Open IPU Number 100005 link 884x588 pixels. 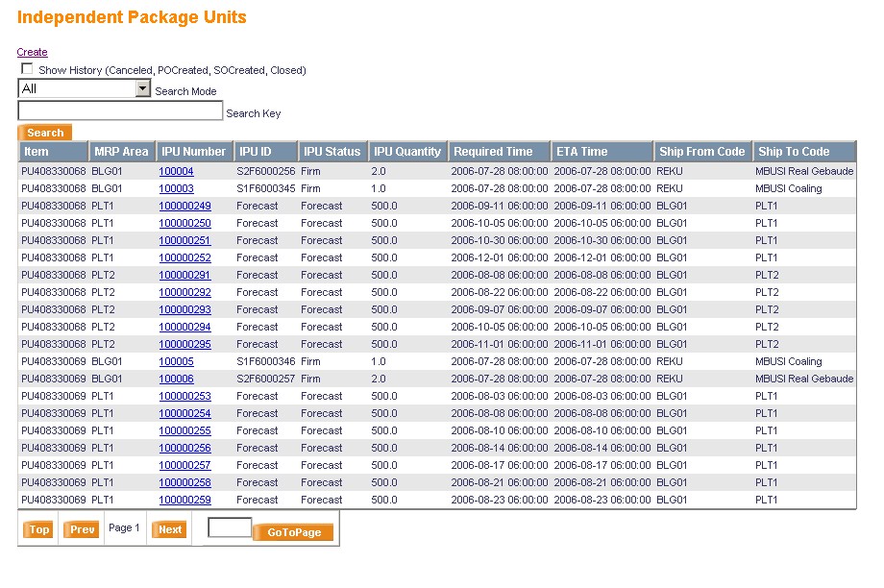click(x=176, y=361)
